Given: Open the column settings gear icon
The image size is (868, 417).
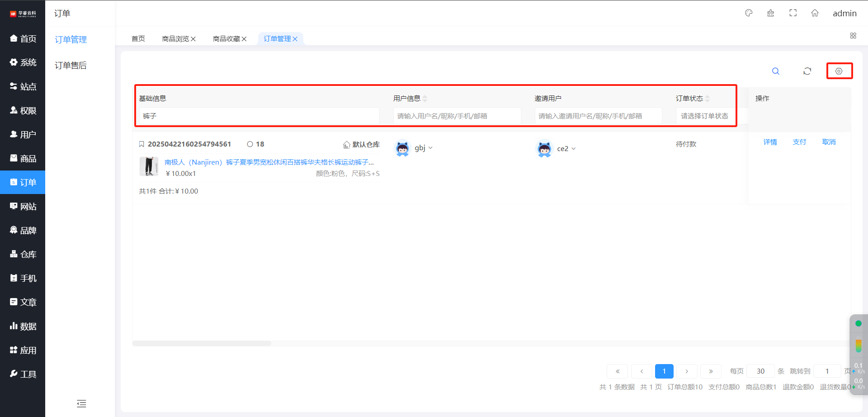Looking at the screenshot, I should (x=839, y=71).
